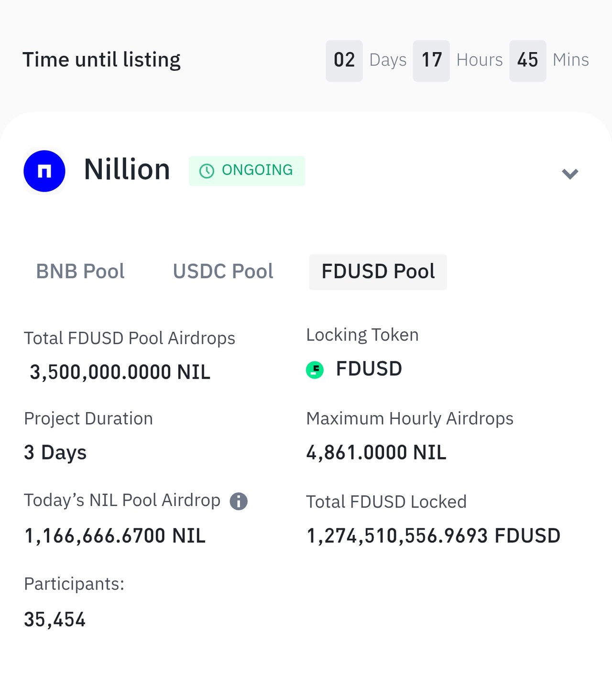The width and height of the screenshot is (612, 700).
Task: Click the 45 Mins countdown box
Action: coord(527,61)
